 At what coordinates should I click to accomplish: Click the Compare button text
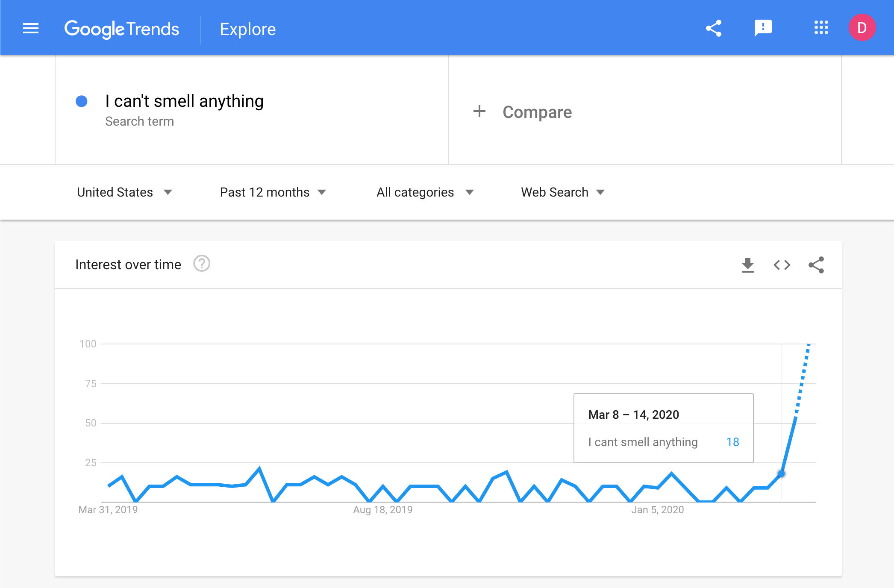tap(537, 112)
